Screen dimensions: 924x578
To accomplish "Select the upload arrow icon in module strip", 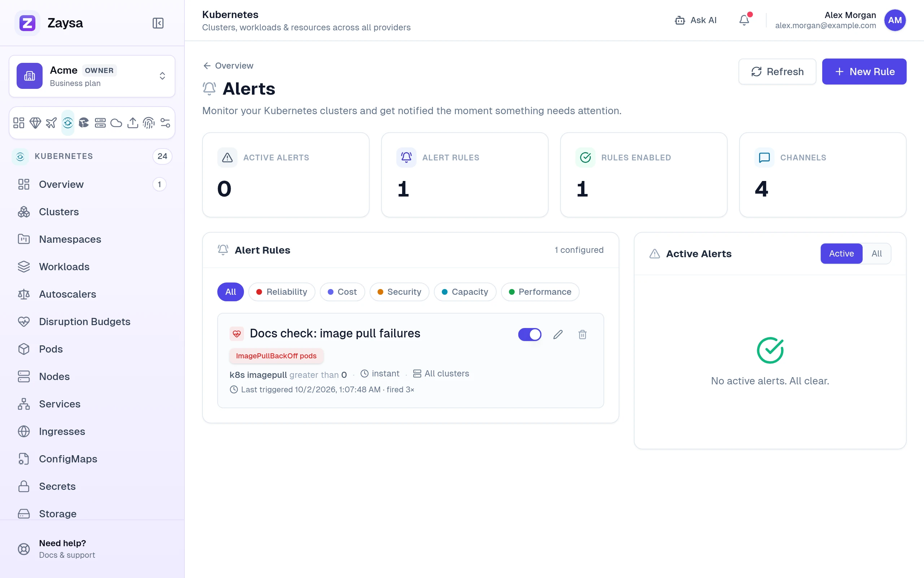I will click(132, 123).
